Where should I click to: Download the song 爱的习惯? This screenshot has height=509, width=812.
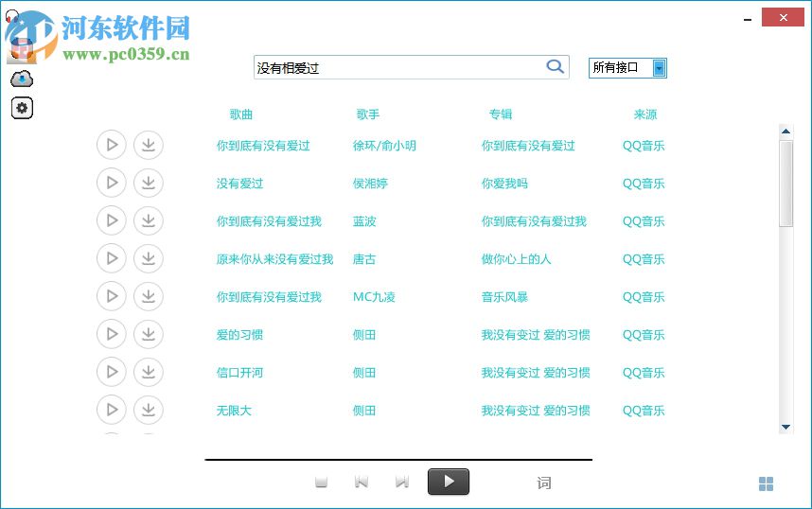149,334
